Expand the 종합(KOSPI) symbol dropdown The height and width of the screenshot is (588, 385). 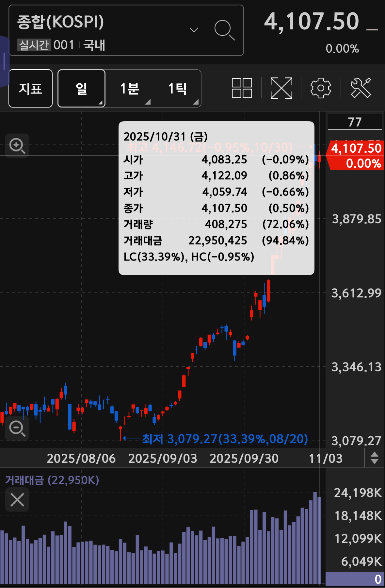tap(194, 30)
